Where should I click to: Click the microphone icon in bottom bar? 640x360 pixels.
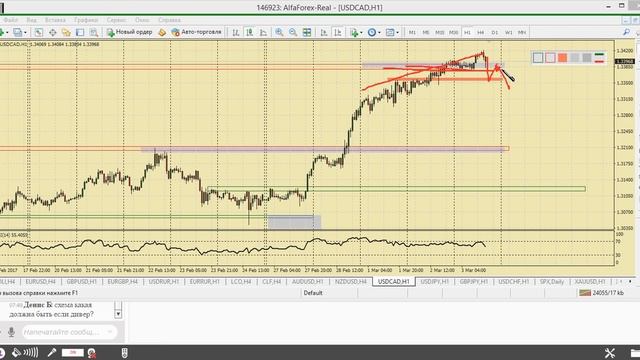(52, 352)
